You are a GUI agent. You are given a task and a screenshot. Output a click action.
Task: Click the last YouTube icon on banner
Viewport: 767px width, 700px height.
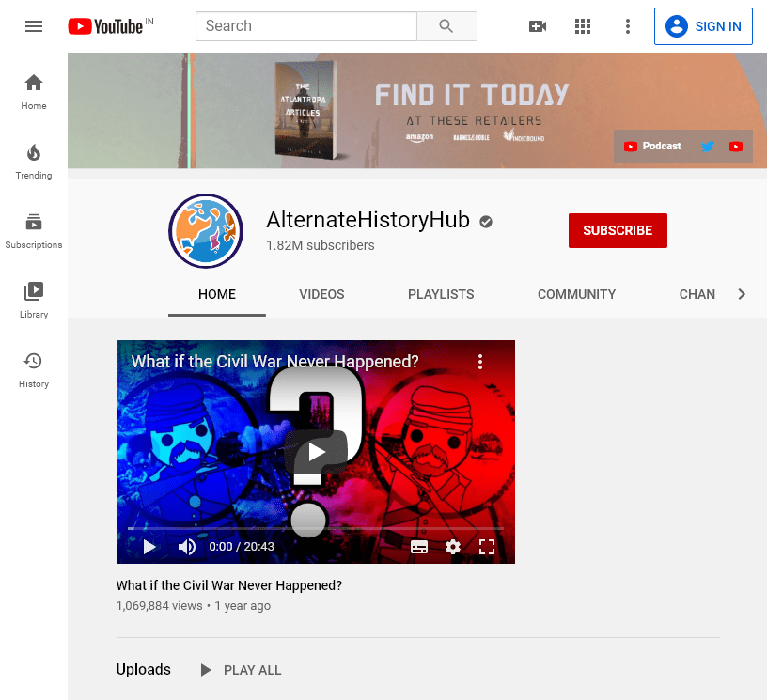[736, 147]
